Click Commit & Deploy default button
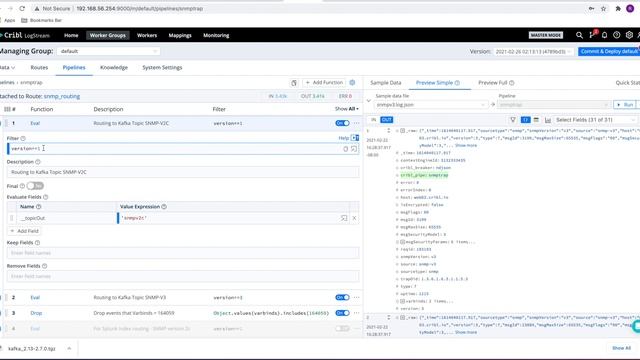The width and height of the screenshot is (640, 360). click(609, 51)
